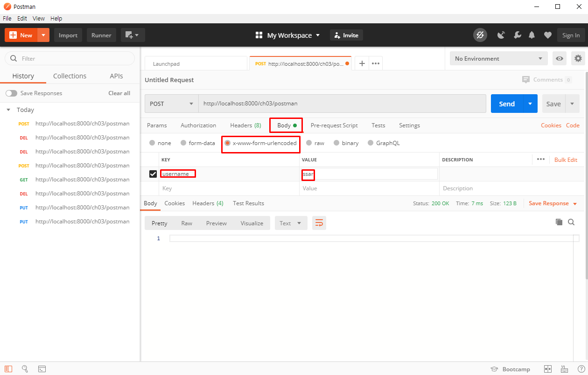
Task: Expand the Send button dropdown arrow
Action: point(530,104)
